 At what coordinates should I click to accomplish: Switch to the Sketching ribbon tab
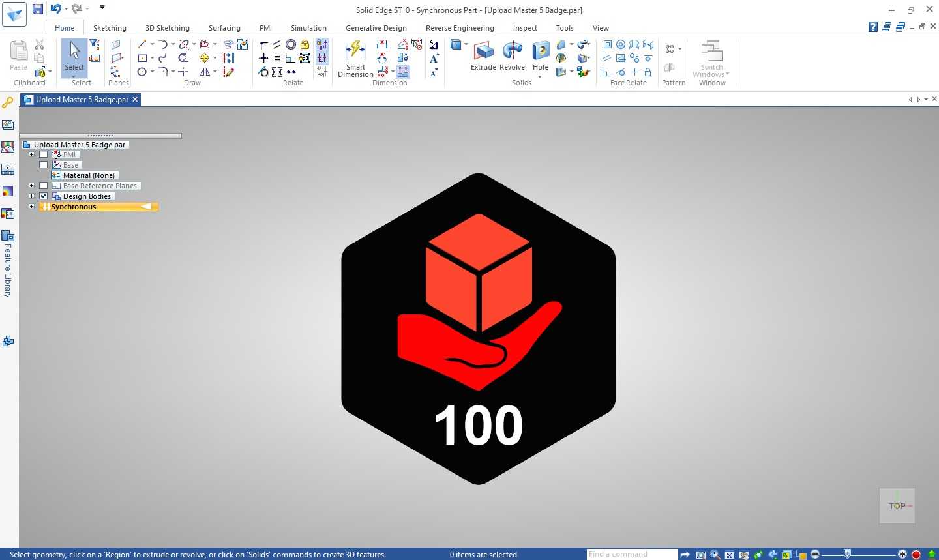110,28
